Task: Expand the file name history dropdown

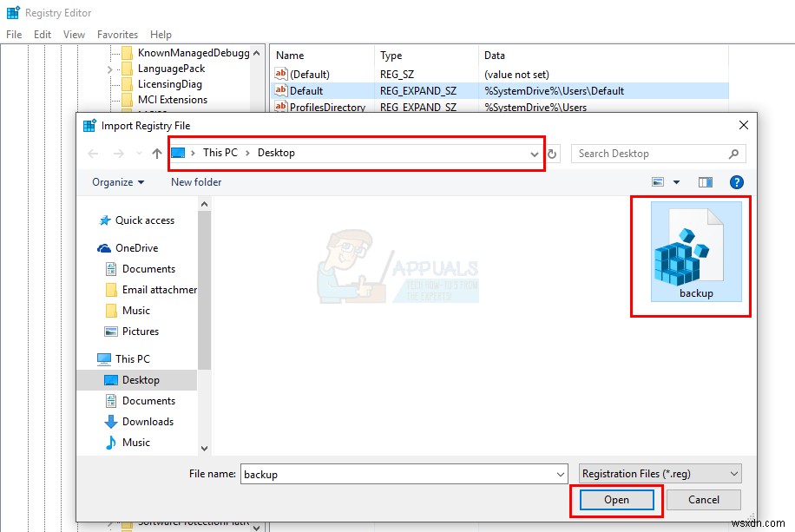Action: click(x=559, y=473)
